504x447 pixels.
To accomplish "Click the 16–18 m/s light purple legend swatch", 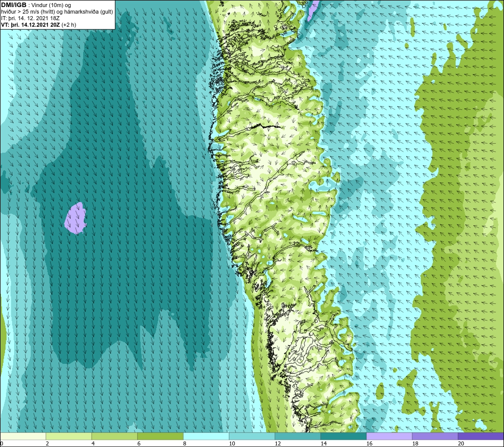I will point(389,436).
